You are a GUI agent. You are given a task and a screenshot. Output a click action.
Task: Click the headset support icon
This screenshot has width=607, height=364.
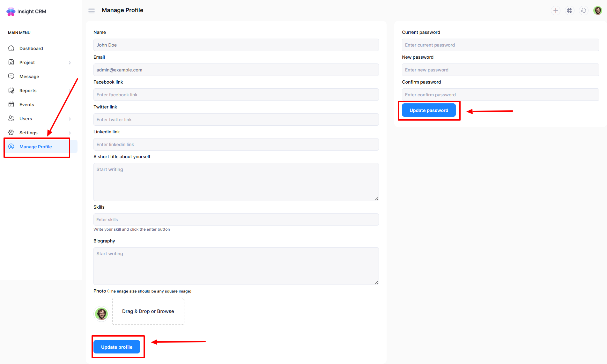(583, 11)
